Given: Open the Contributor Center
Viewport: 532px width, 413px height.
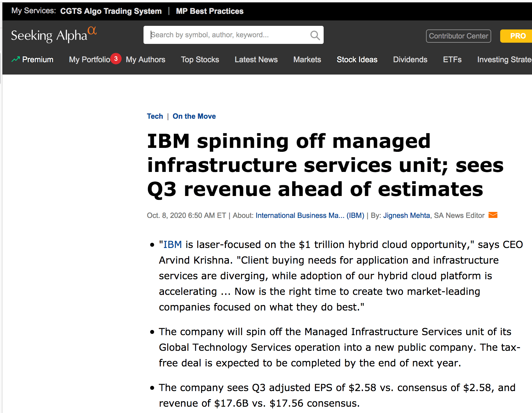Looking at the screenshot, I should 458,36.
